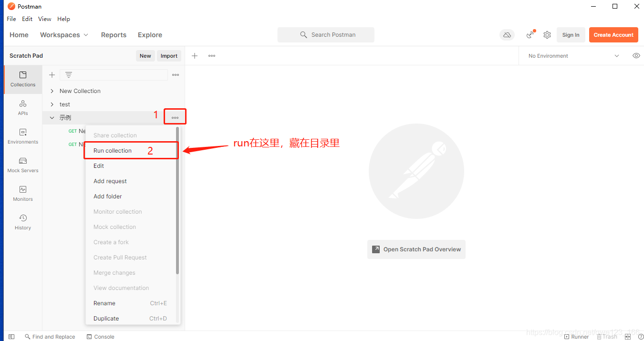Open the View menu
The image size is (644, 341).
45,19
